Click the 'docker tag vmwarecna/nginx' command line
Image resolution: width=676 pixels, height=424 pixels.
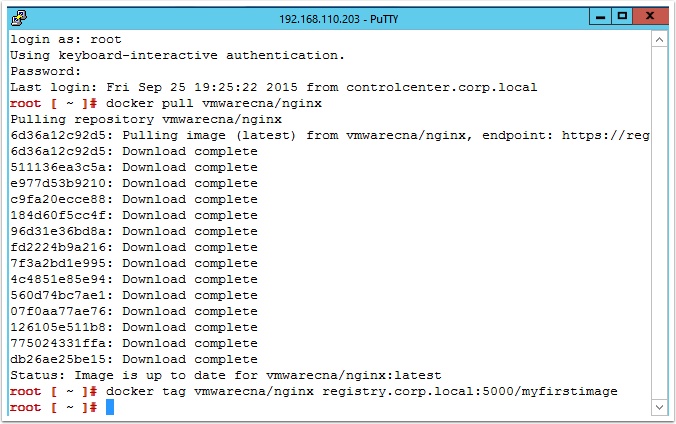362,391
